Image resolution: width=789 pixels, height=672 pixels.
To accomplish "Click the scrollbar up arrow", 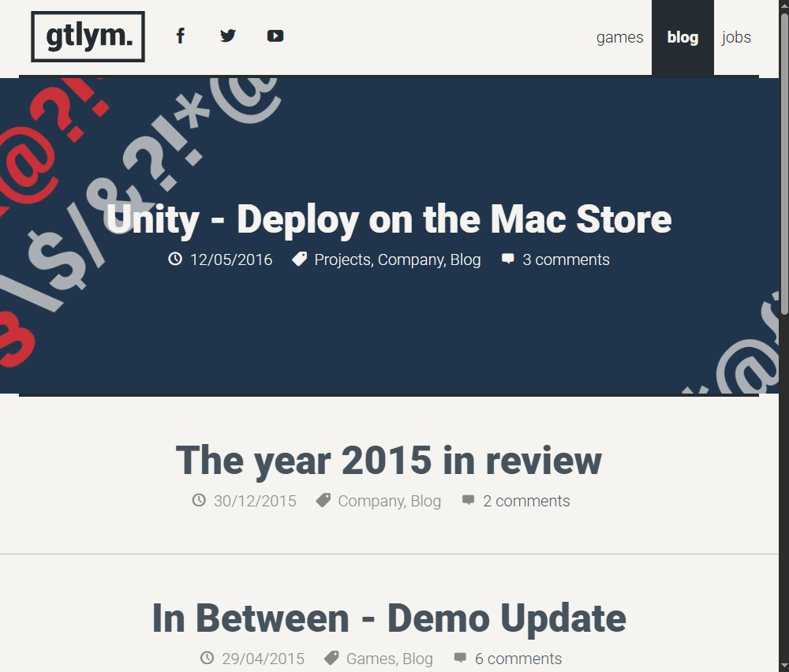I will 784,6.
